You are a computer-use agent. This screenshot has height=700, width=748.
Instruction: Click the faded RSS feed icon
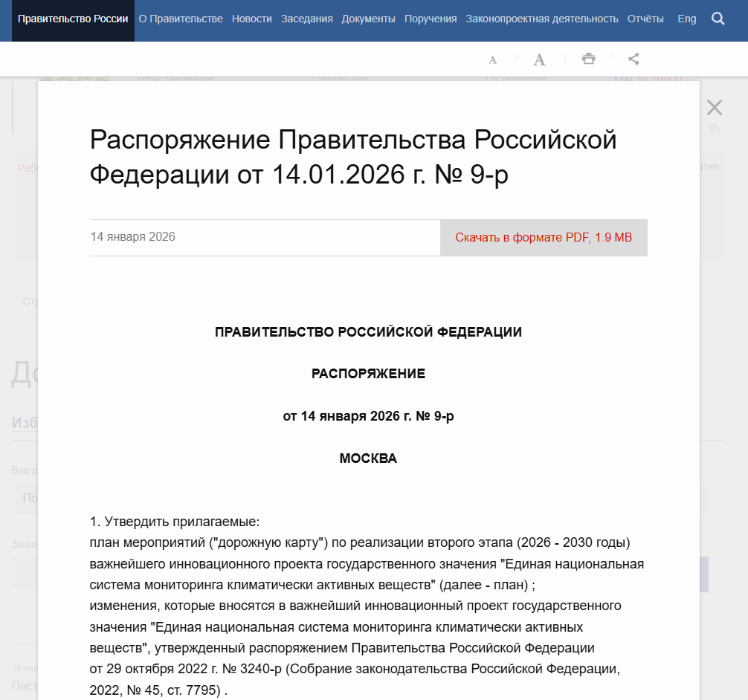pyautogui.click(x=715, y=130)
